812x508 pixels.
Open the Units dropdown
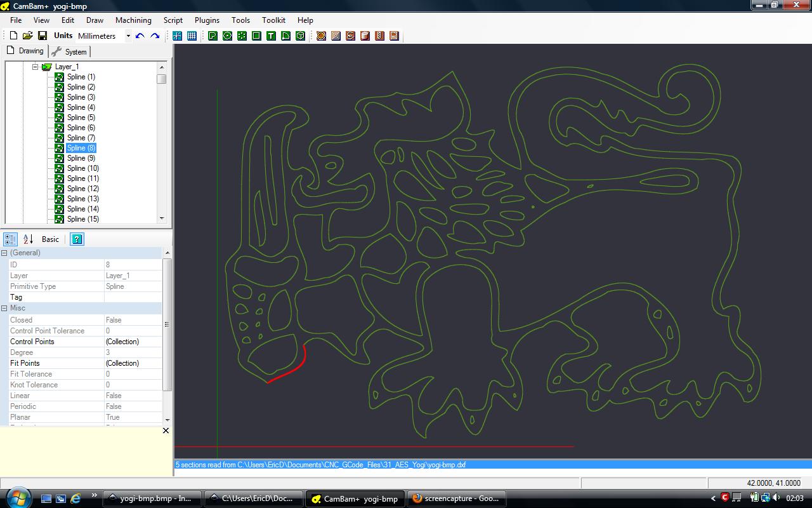point(128,36)
